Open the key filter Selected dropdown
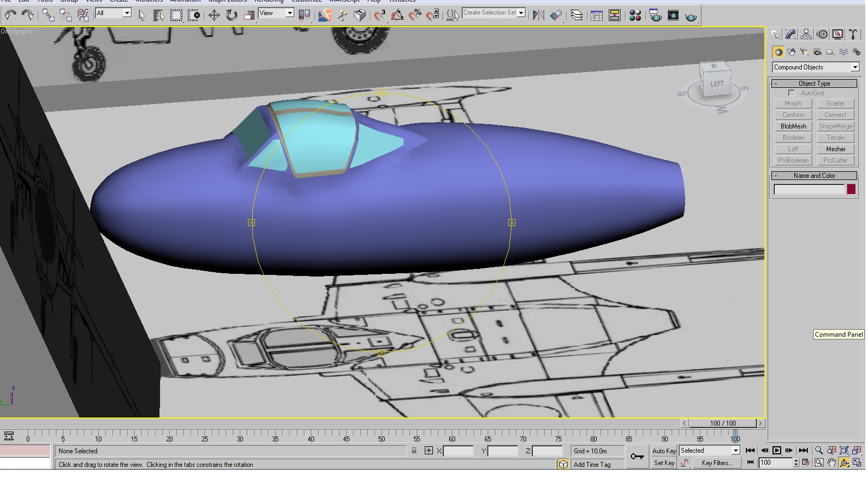Image resolution: width=868 pixels, height=488 pixels. tap(710, 451)
